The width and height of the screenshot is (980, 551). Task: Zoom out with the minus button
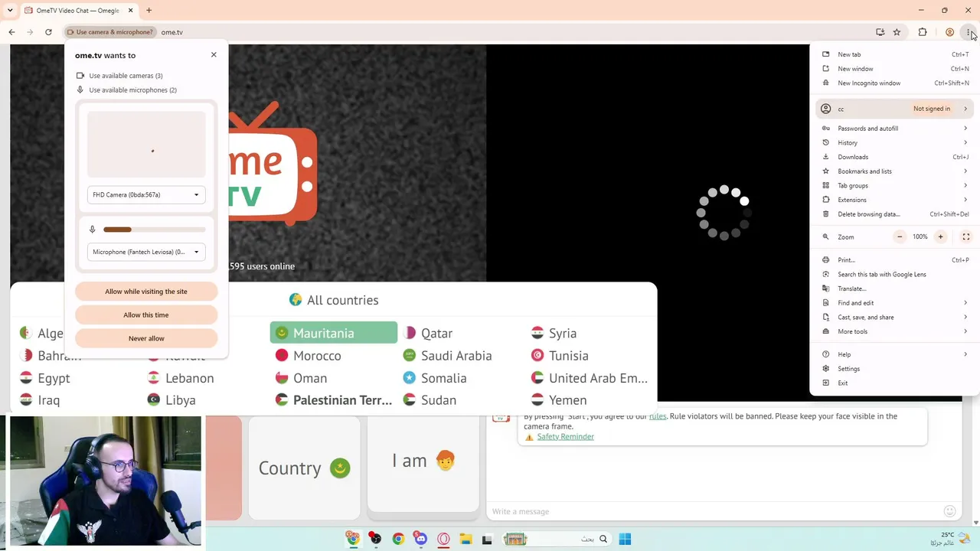click(900, 237)
